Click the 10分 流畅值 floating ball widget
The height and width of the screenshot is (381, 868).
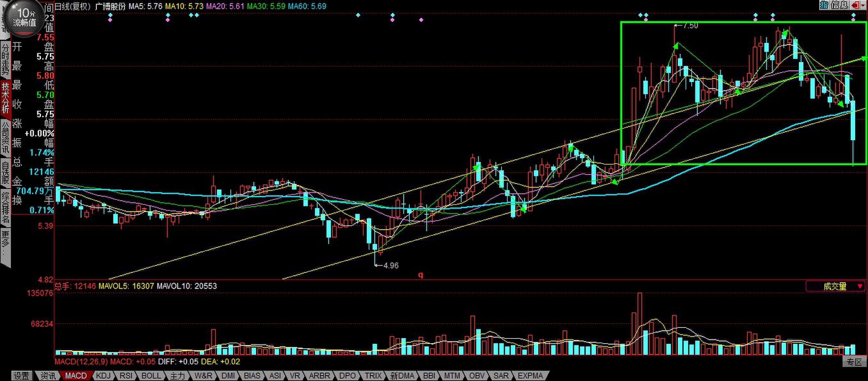click(25, 18)
